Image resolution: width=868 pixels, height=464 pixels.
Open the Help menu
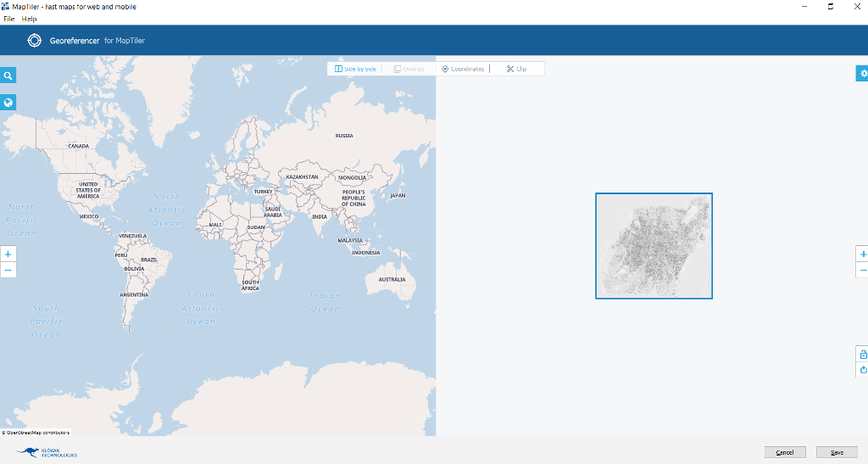pyautogui.click(x=29, y=19)
